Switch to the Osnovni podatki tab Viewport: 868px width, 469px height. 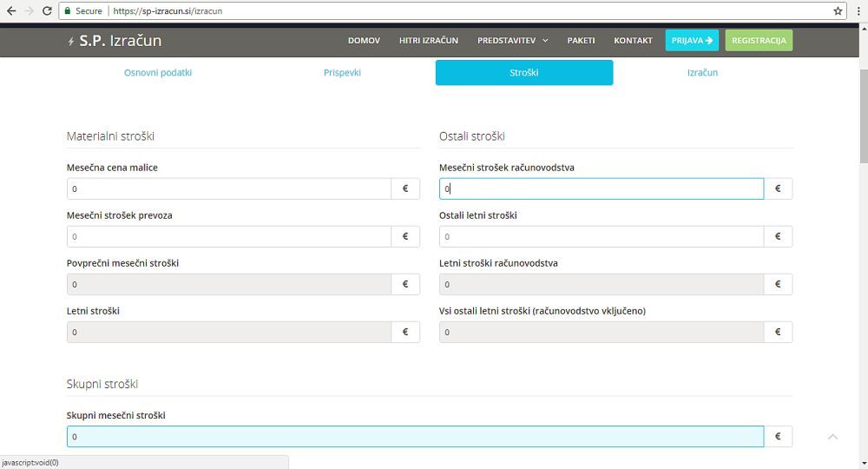[158, 73]
